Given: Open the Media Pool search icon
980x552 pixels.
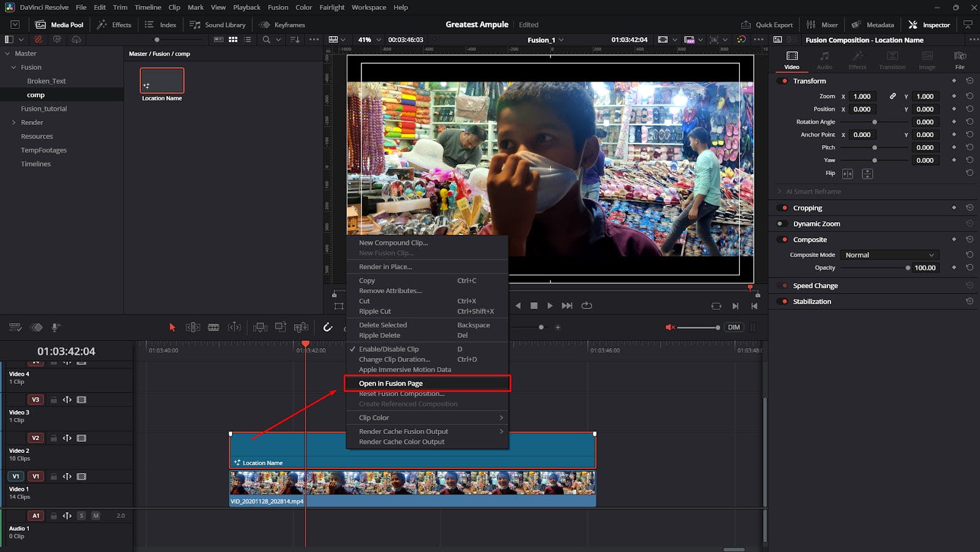Looking at the screenshot, I should click(266, 39).
